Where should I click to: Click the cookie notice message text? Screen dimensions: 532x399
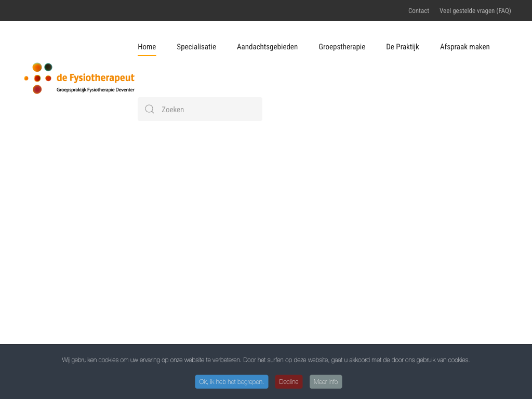[265, 360]
